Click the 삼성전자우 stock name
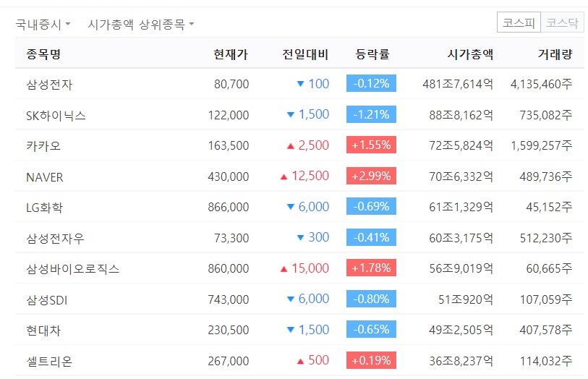 (x=55, y=238)
